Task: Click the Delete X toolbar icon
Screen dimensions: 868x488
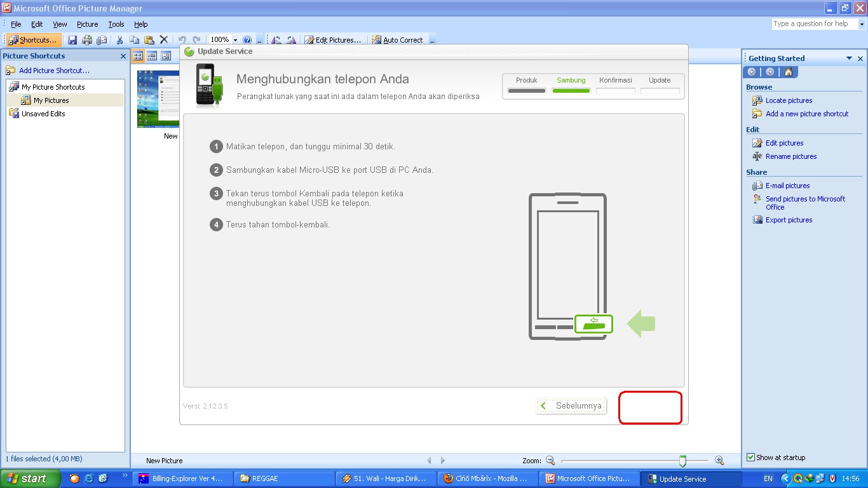Action: (x=163, y=39)
